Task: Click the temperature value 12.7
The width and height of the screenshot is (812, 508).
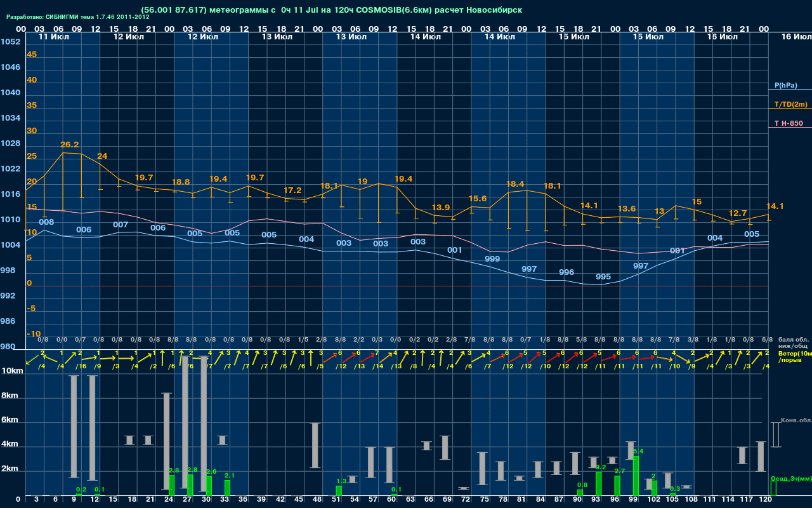Action: coord(738,213)
